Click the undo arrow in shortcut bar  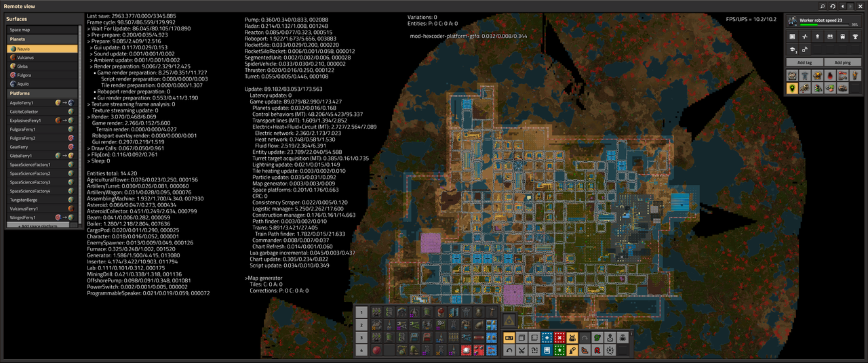(509, 350)
